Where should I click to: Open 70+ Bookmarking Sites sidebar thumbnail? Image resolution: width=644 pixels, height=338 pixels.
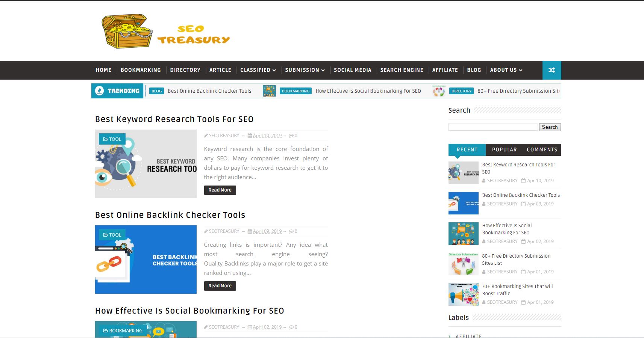coord(464,294)
